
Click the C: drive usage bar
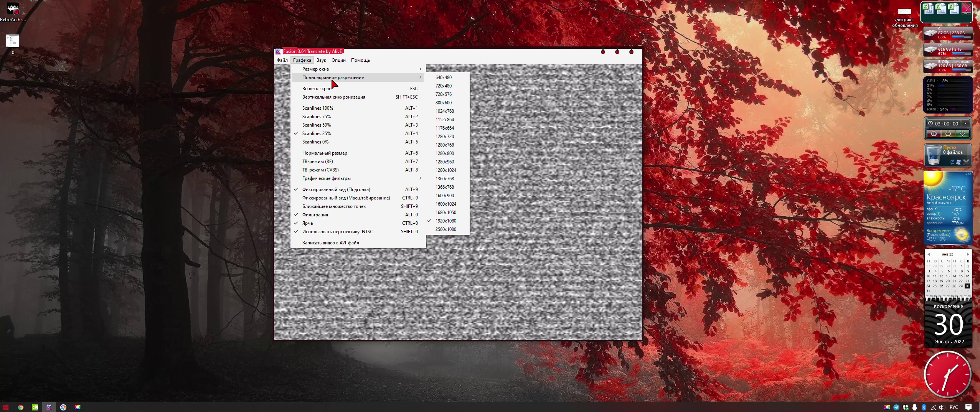(x=961, y=37)
